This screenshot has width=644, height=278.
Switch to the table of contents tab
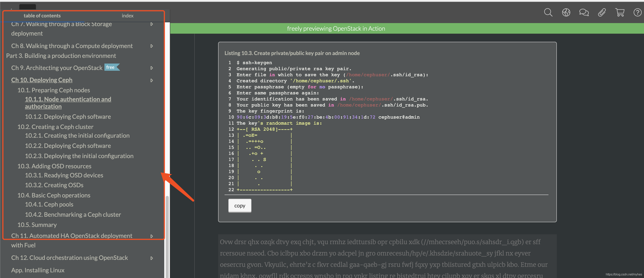pos(42,16)
